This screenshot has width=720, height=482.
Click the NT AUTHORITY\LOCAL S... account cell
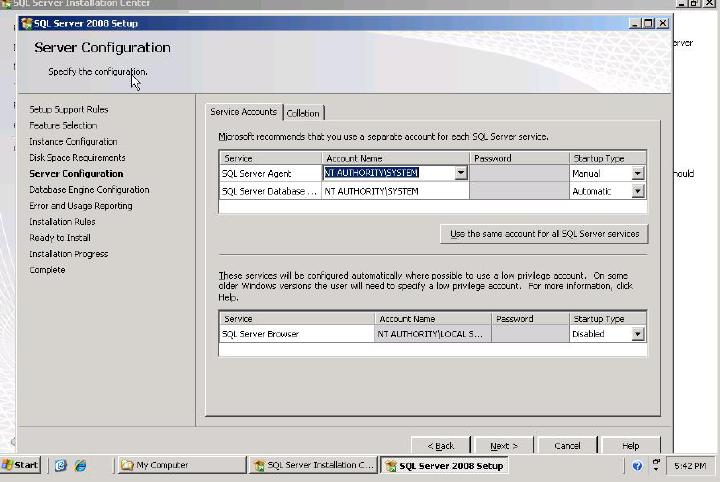coord(433,334)
